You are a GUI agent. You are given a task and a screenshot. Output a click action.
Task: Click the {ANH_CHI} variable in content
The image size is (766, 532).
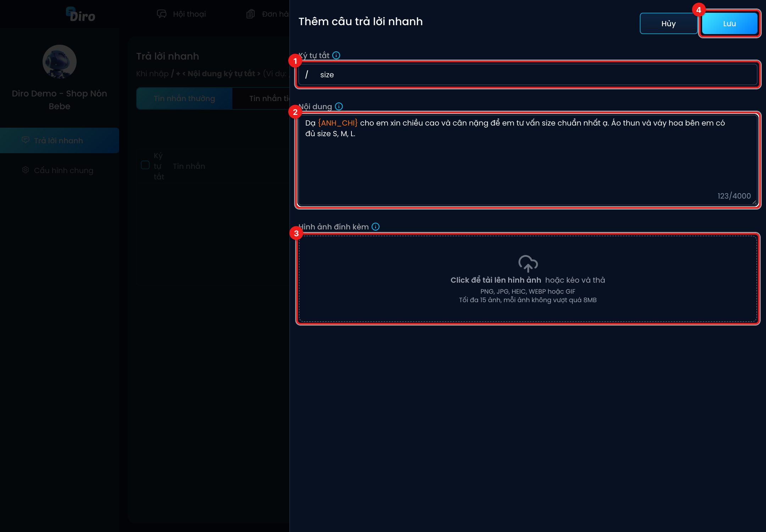[338, 123]
